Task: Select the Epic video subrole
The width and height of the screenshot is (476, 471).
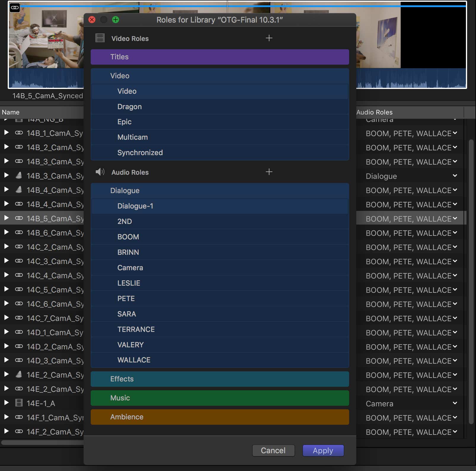Action: (220, 122)
